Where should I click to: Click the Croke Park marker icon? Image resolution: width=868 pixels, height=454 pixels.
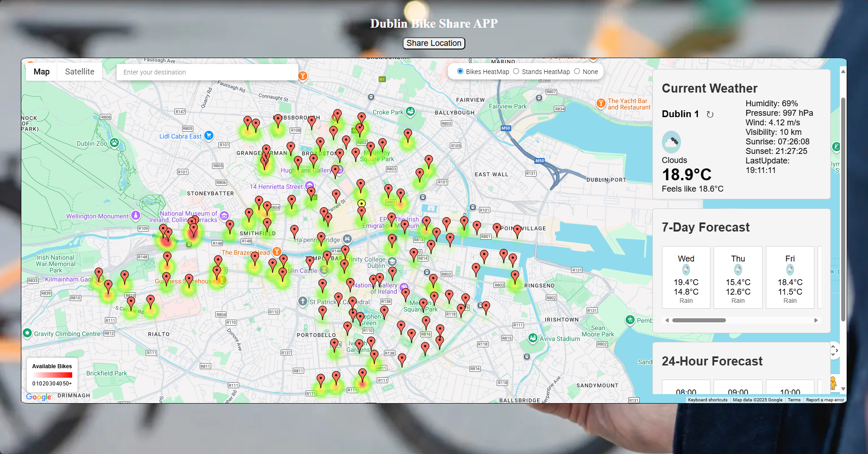410,112
